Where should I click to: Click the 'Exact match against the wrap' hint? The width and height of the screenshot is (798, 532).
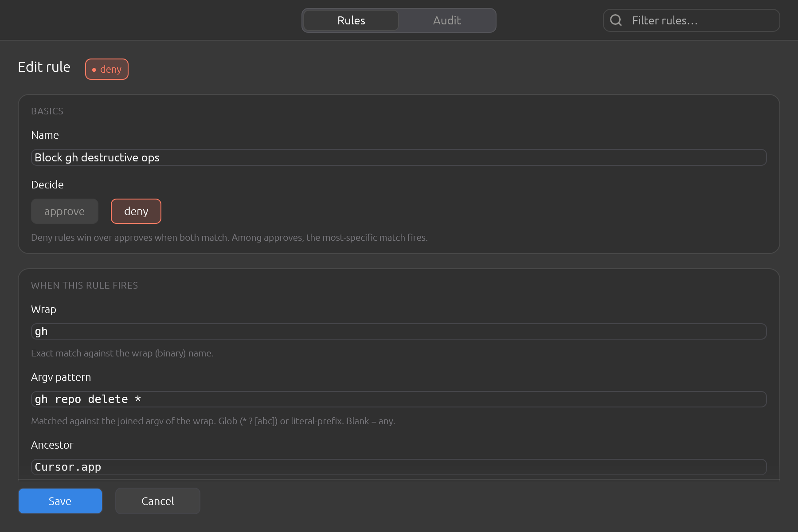click(122, 353)
